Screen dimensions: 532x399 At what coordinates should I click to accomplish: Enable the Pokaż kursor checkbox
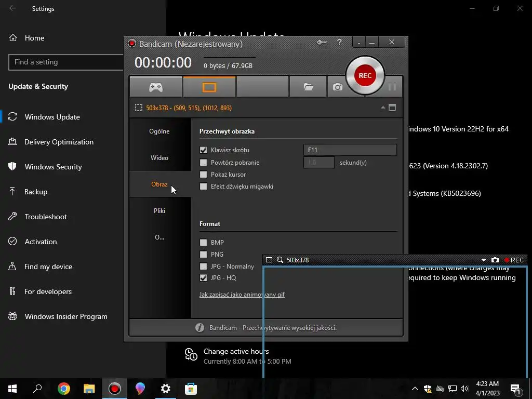[x=203, y=175]
